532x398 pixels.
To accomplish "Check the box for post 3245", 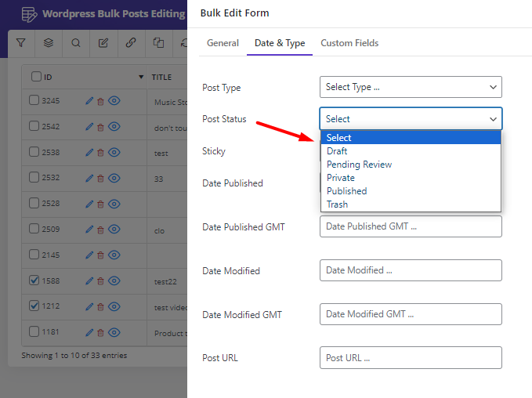I will [x=34, y=100].
